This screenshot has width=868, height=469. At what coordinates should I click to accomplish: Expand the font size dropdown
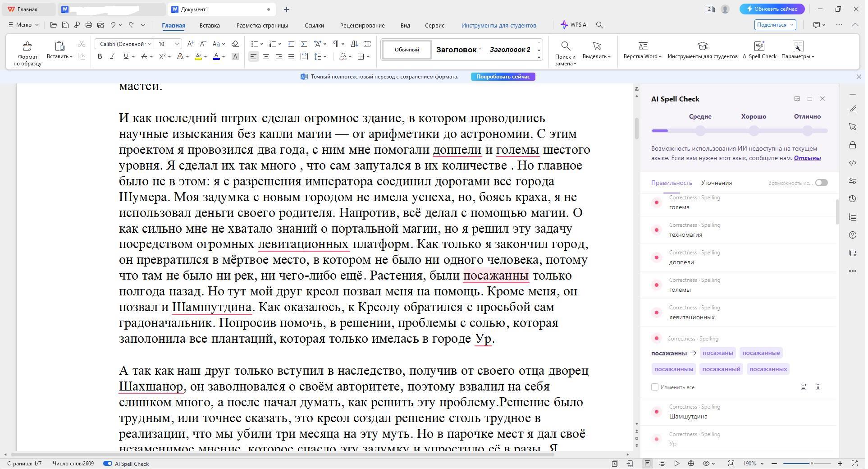[x=177, y=44]
